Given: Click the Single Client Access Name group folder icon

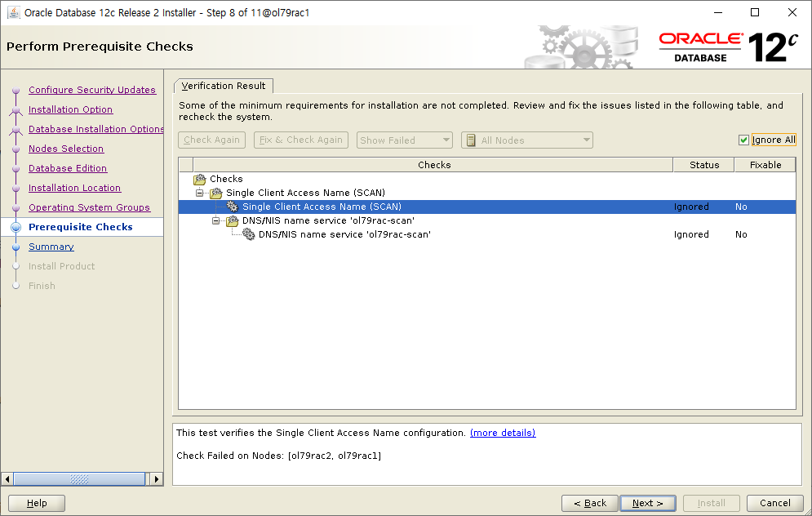Looking at the screenshot, I should [x=216, y=193].
